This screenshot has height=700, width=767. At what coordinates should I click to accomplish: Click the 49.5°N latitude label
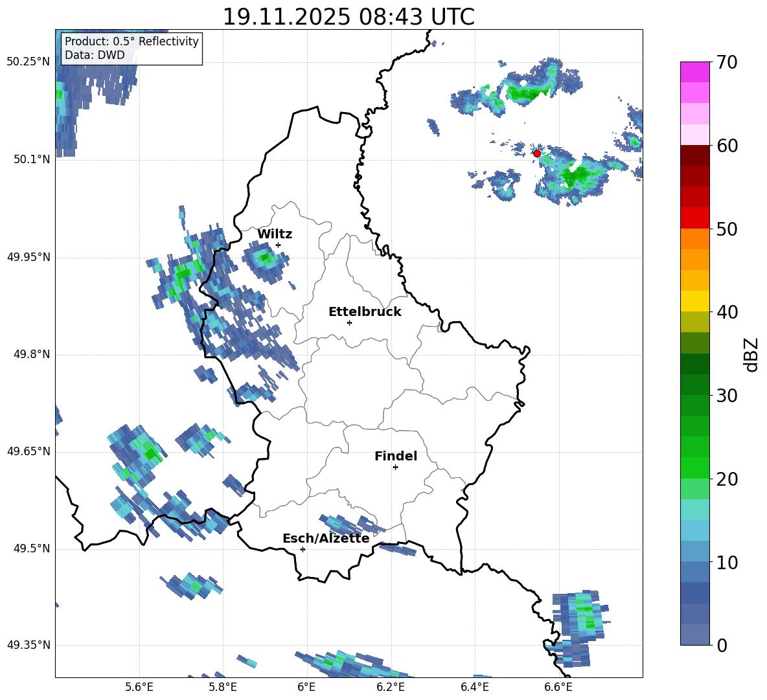click(x=31, y=549)
